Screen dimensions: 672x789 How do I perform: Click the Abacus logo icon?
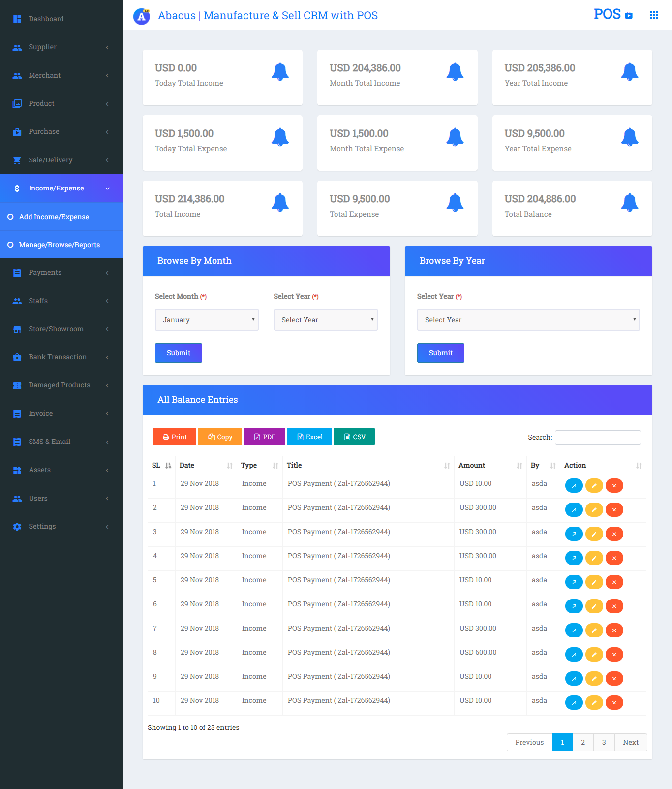coord(142,16)
